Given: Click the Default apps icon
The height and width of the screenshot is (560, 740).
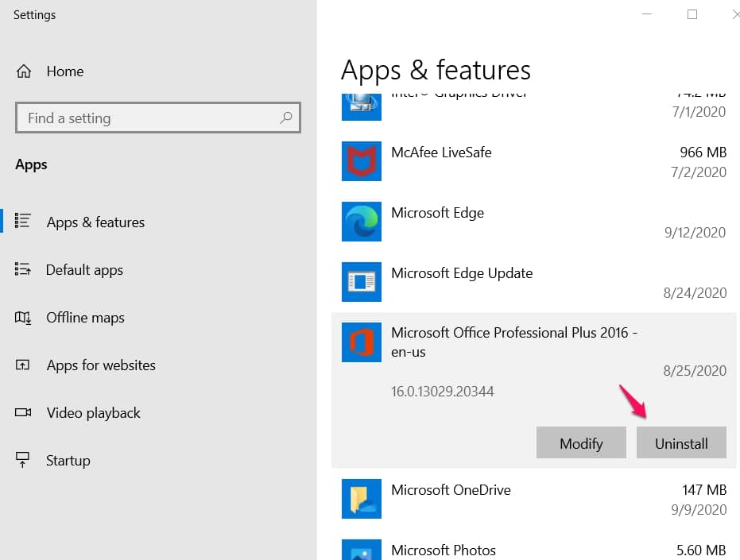Looking at the screenshot, I should pos(22,269).
